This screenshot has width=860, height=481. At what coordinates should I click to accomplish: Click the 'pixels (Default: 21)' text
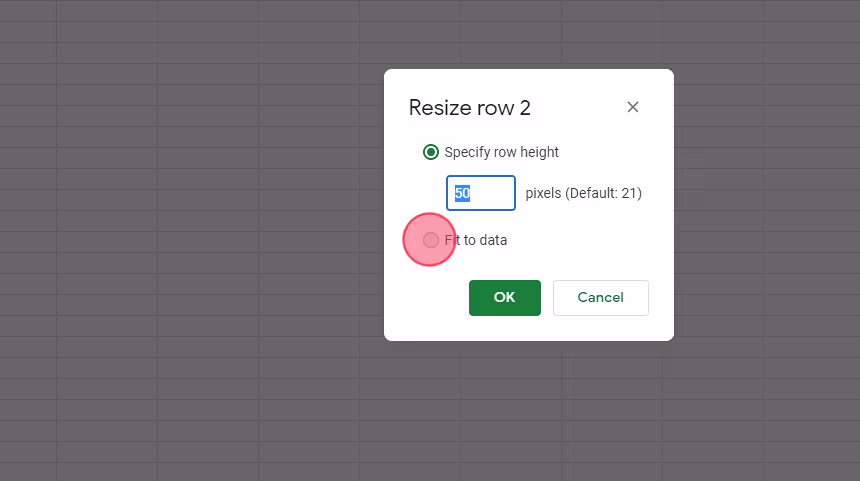584,193
